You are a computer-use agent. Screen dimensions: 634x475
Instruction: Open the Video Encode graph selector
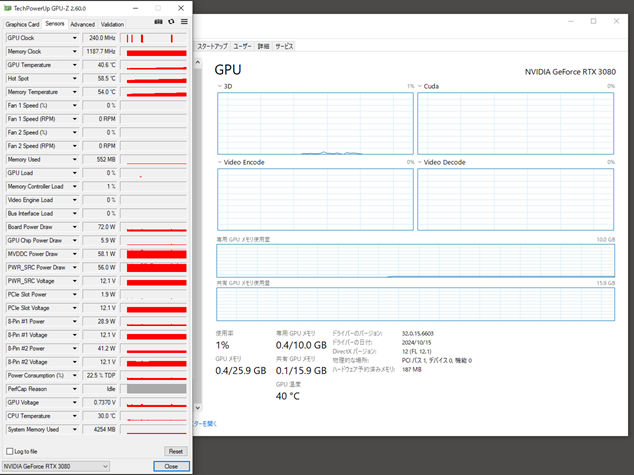tap(220, 162)
